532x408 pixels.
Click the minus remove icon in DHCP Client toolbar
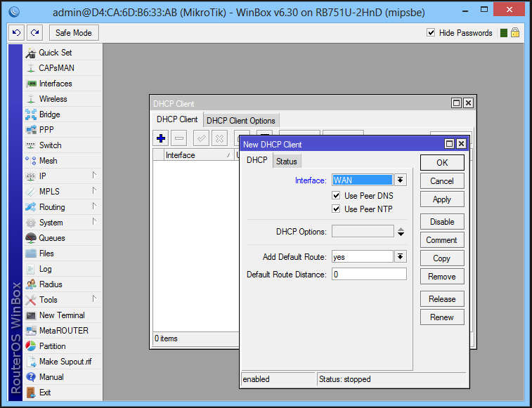coord(179,138)
